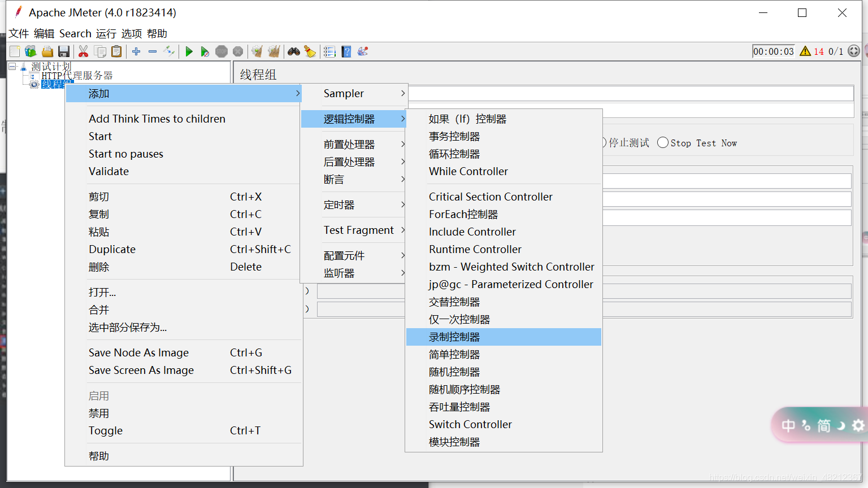Expand the 监听器 submenu

click(x=353, y=273)
